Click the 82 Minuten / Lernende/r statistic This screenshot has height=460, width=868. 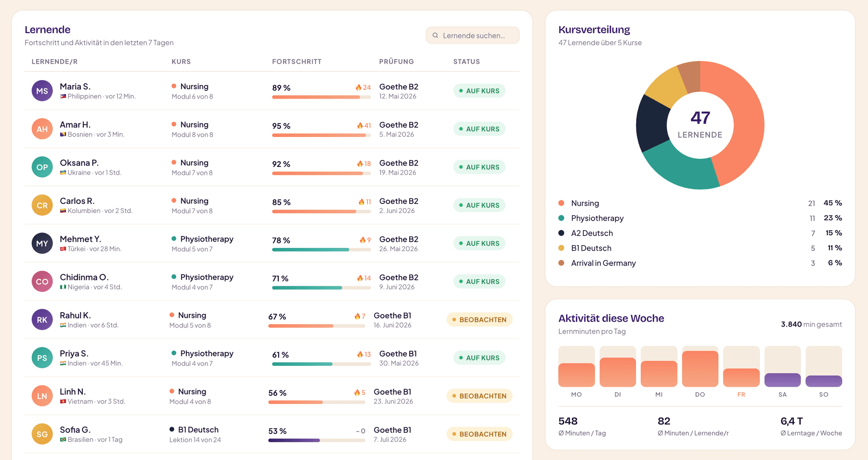click(x=693, y=427)
